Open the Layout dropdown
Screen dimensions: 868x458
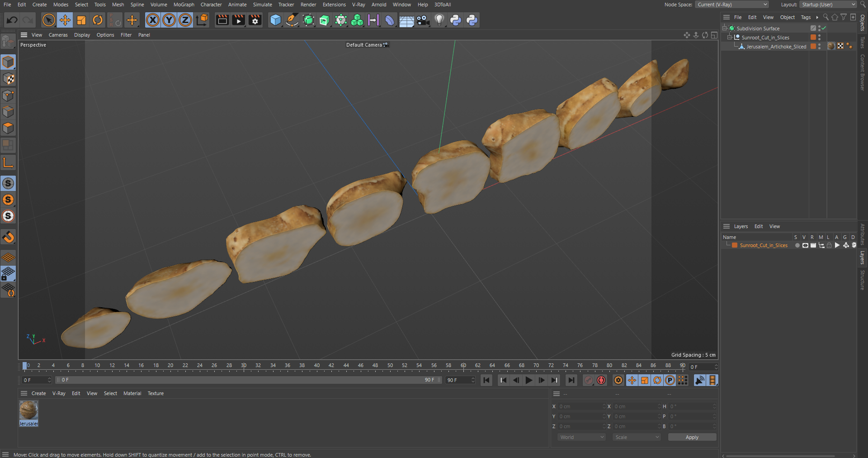coord(828,5)
